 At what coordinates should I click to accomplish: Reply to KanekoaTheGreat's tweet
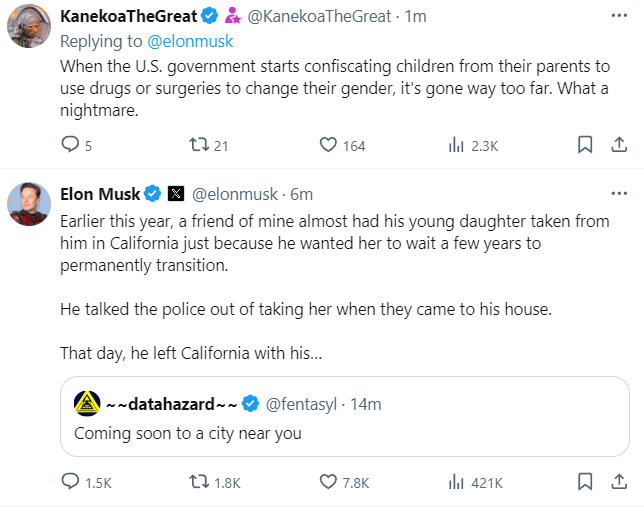(x=70, y=145)
